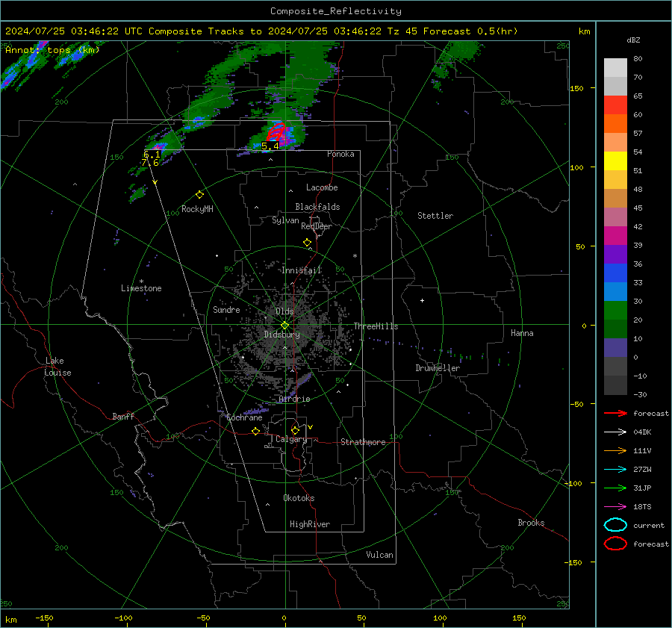Click the RedDeer city label

coord(317,226)
